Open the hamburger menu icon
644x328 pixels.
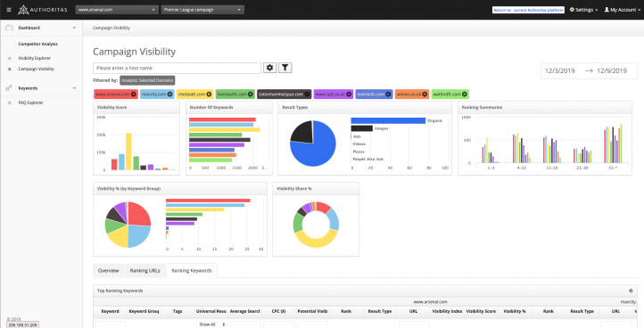click(9, 10)
